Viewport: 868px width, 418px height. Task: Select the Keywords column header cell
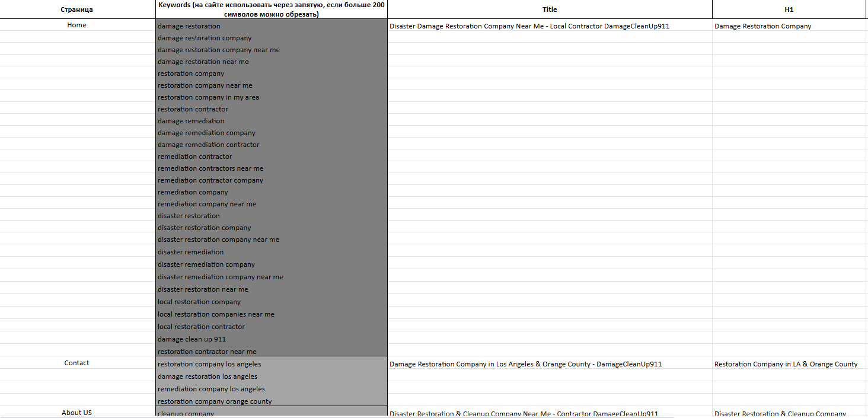click(x=272, y=9)
